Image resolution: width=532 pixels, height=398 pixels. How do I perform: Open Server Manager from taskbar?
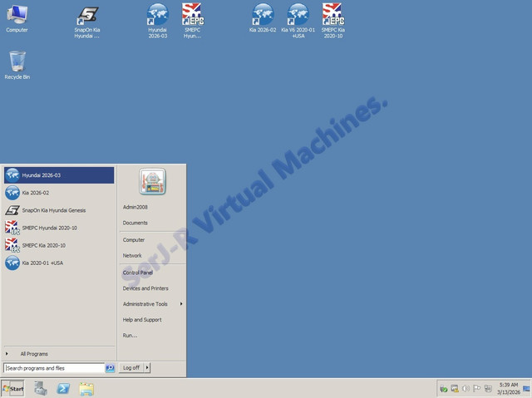point(41,389)
